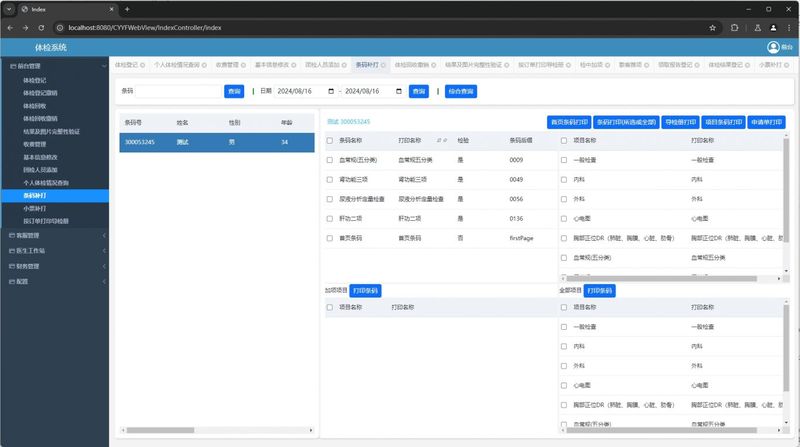Click folder icon beside 财务管理
Image resolution: width=800 pixels, height=447 pixels.
(12, 266)
